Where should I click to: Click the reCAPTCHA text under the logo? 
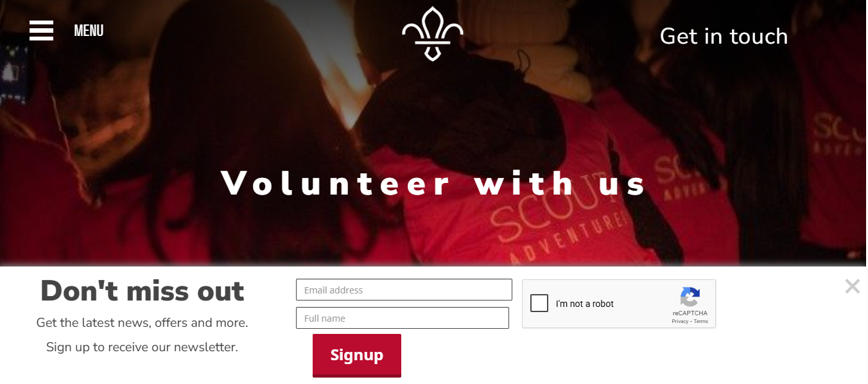coord(690,313)
